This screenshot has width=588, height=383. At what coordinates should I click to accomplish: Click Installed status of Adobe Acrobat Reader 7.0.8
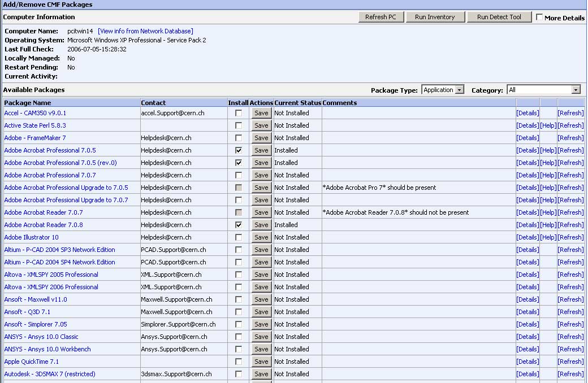(286, 225)
